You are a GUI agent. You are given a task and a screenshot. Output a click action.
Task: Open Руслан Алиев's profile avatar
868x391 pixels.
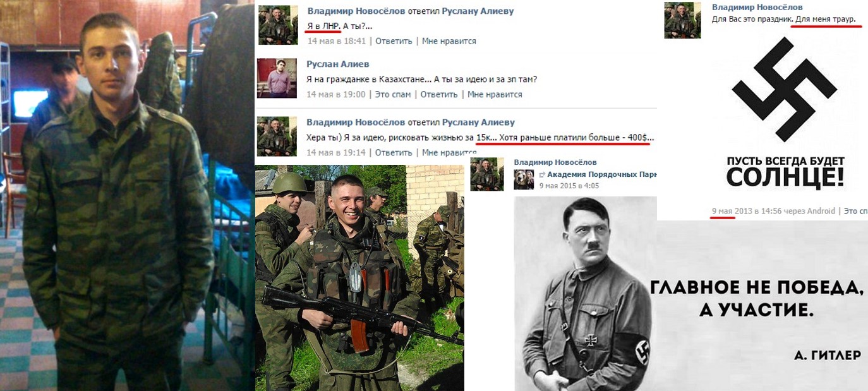point(277,78)
